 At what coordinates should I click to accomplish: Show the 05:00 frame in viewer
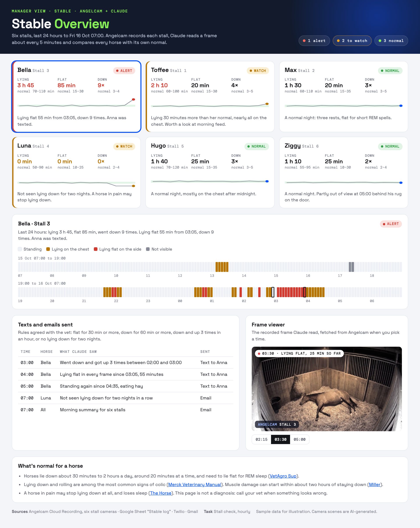pyautogui.click(x=299, y=439)
